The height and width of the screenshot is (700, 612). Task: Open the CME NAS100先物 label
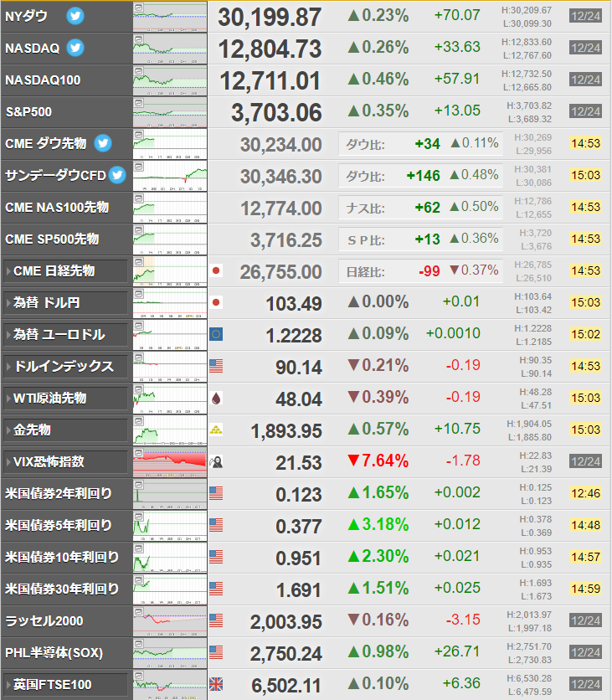[57, 207]
